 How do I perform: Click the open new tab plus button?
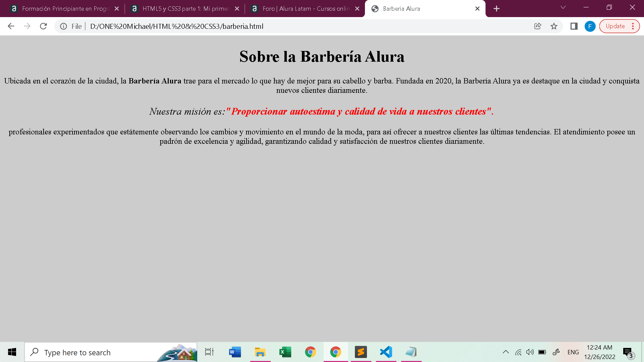tap(496, 8)
